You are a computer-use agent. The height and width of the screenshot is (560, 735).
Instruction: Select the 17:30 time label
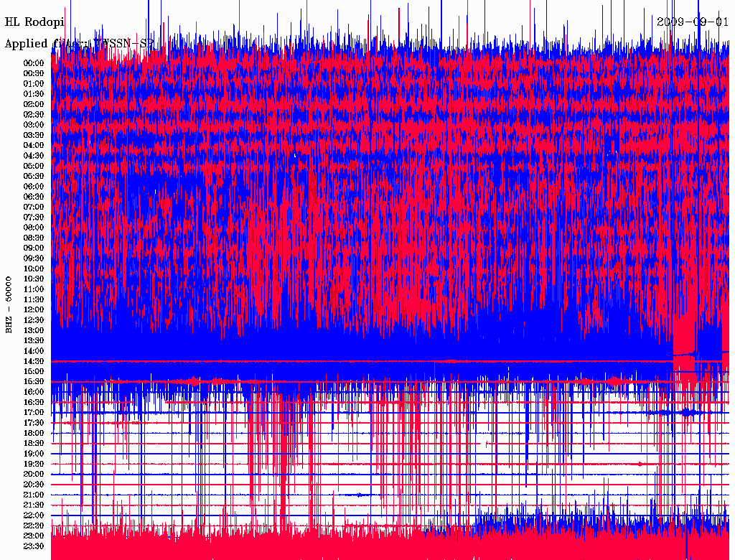tap(34, 423)
